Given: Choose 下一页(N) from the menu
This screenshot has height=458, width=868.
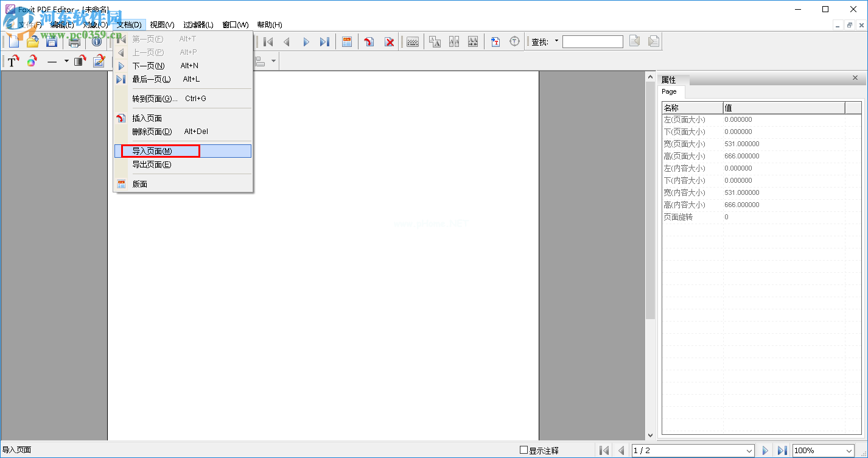Looking at the screenshot, I should 183,66.
